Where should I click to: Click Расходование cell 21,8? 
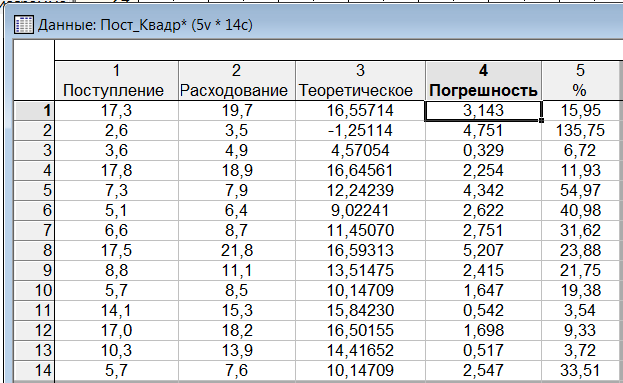237,251
